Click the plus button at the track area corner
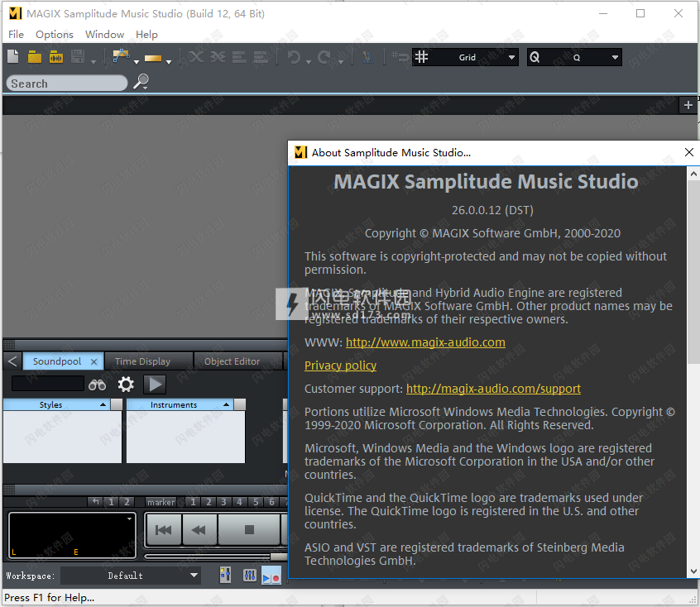This screenshot has height=607, width=700. [688, 105]
